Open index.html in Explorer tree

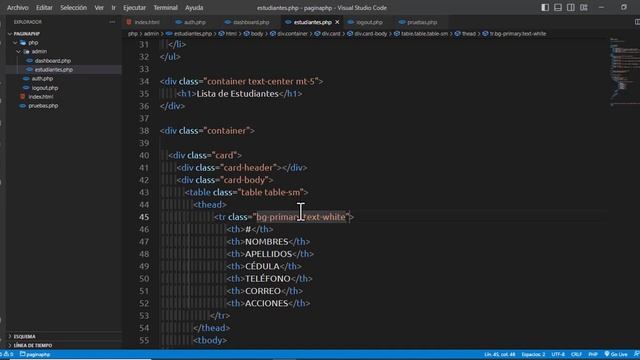[41, 97]
